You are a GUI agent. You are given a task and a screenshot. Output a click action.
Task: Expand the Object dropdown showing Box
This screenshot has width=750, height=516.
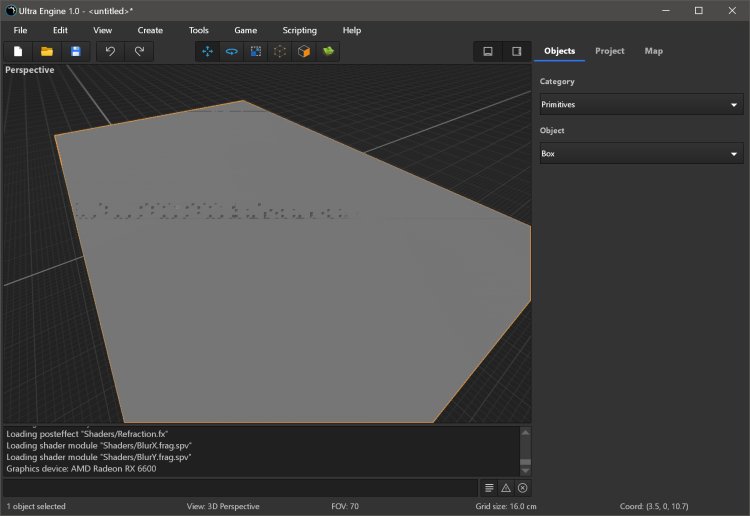click(x=640, y=154)
